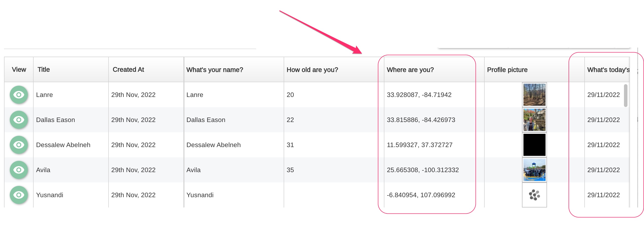Select the Avila location cell 25.665308, -100.312332
The image size is (644, 228).
click(423, 170)
